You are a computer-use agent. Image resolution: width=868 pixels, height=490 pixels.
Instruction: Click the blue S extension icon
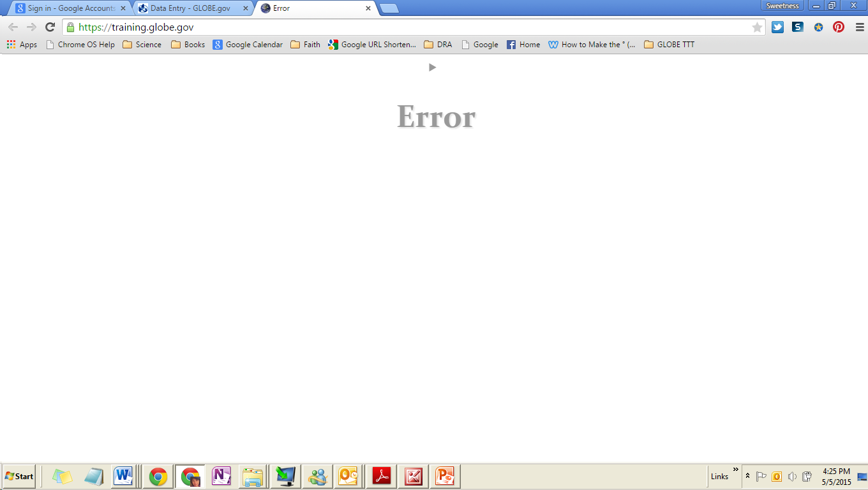pos(798,27)
